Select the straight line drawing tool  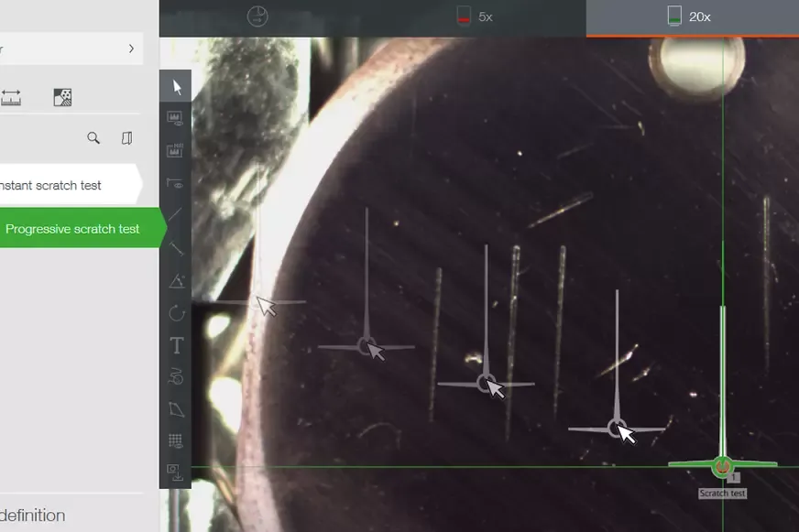(175, 214)
